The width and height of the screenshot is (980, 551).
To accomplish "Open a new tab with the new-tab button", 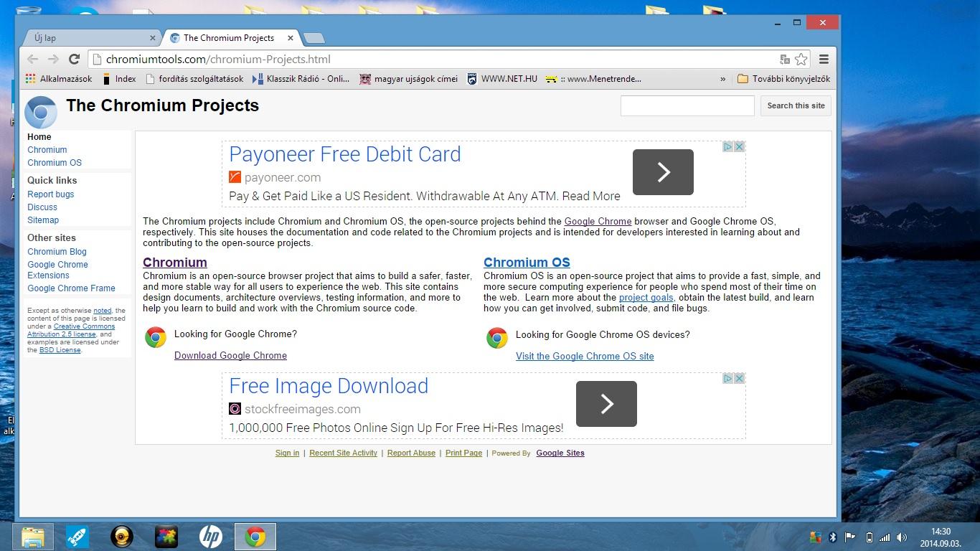I will pyautogui.click(x=314, y=38).
